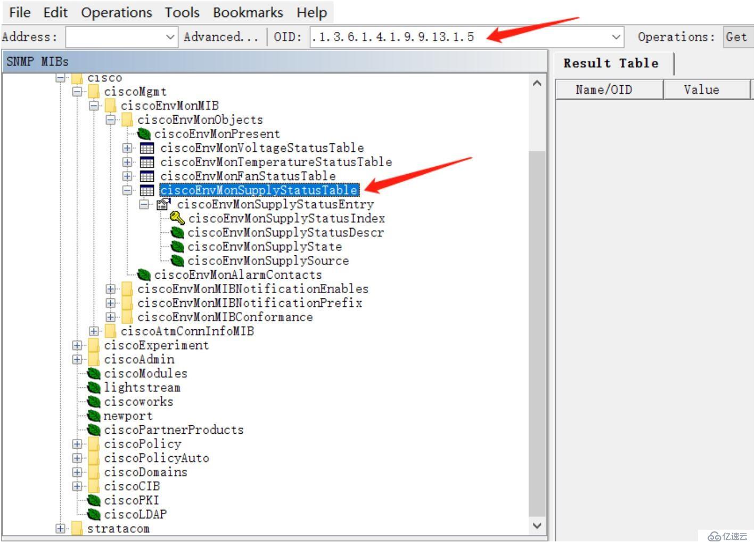Screen dimensions: 756x543
Task: Open the Operations Get combo box
Action: coord(738,37)
